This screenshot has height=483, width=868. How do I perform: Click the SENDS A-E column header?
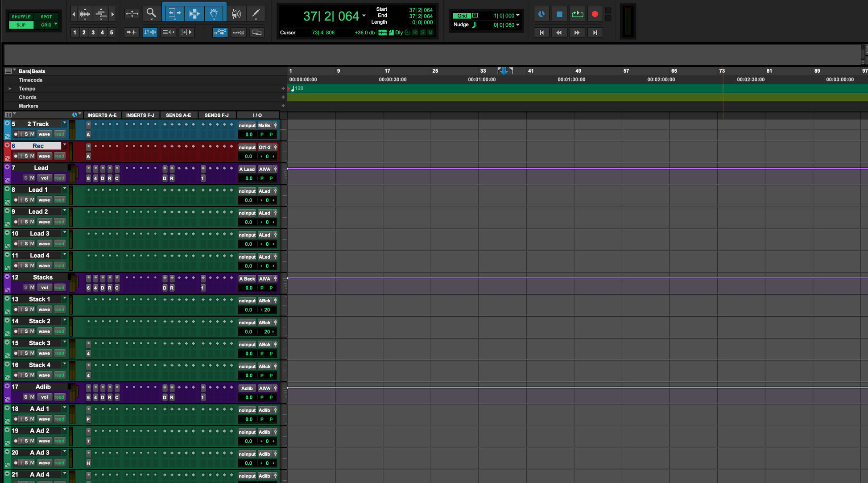178,115
